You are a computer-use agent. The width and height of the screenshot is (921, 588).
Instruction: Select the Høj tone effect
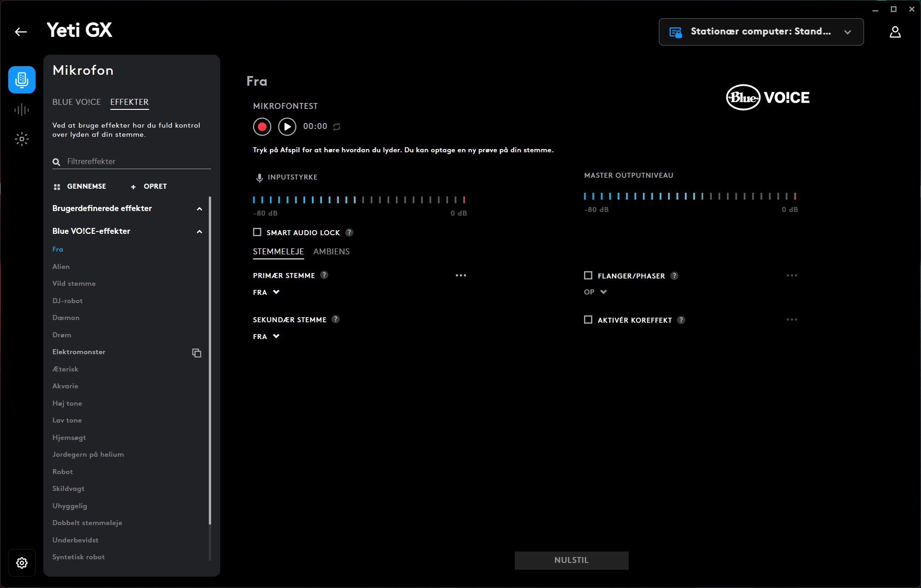coord(67,403)
